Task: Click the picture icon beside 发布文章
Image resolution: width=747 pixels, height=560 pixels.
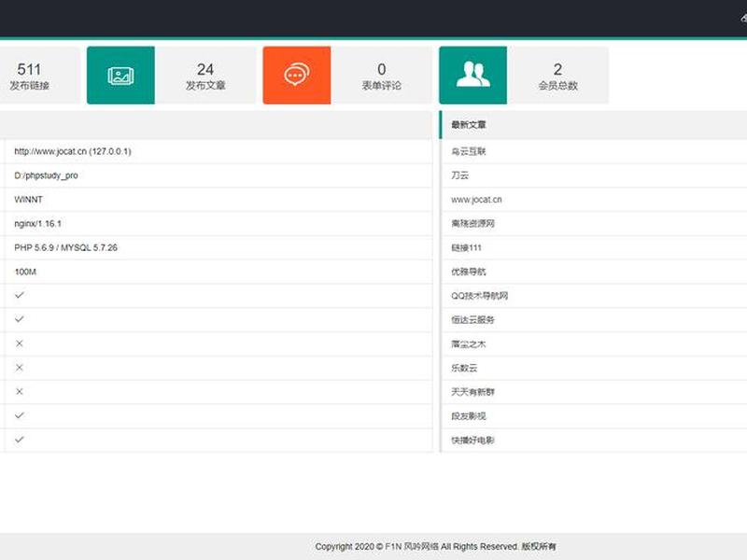Action: [x=120, y=76]
